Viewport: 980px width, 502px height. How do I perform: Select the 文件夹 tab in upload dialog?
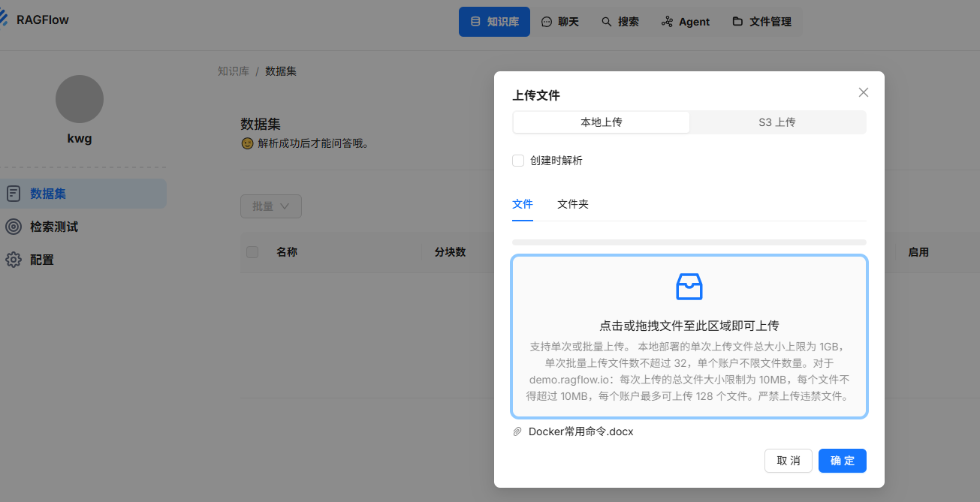pyautogui.click(x=572, y=203)
